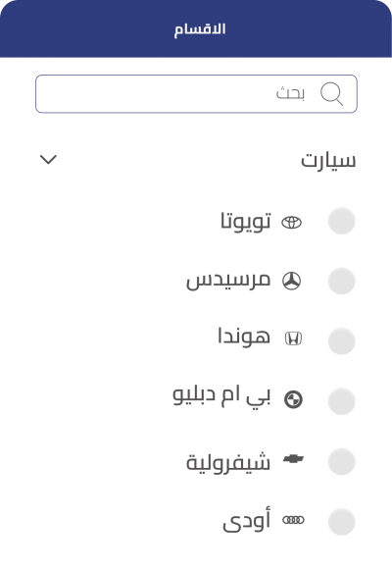The height and width of the screenshot is (571, 392).
Task: Select the مرسيدس radio button
Action: coord(341,281)
